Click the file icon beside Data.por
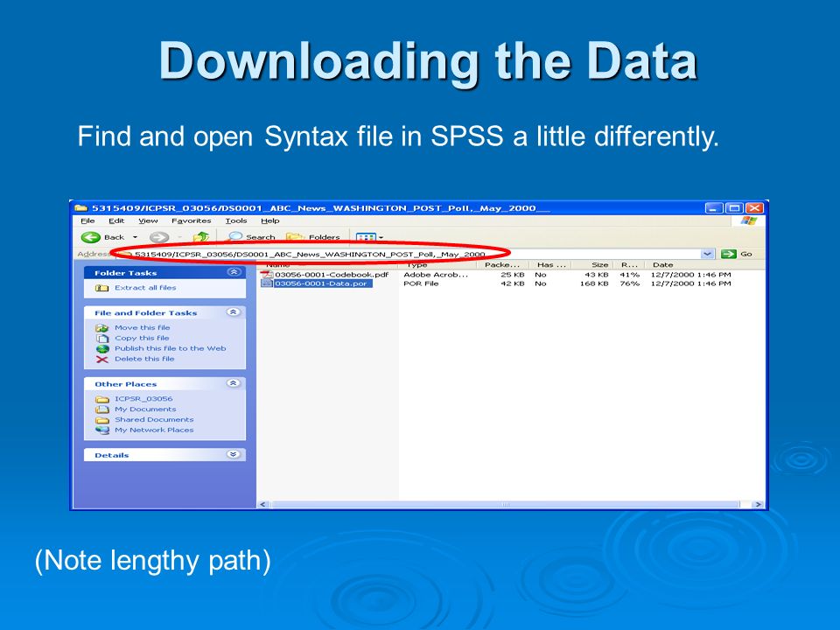Image resolution: width=840 pixels, height=630 pixels. click(267, 283)
